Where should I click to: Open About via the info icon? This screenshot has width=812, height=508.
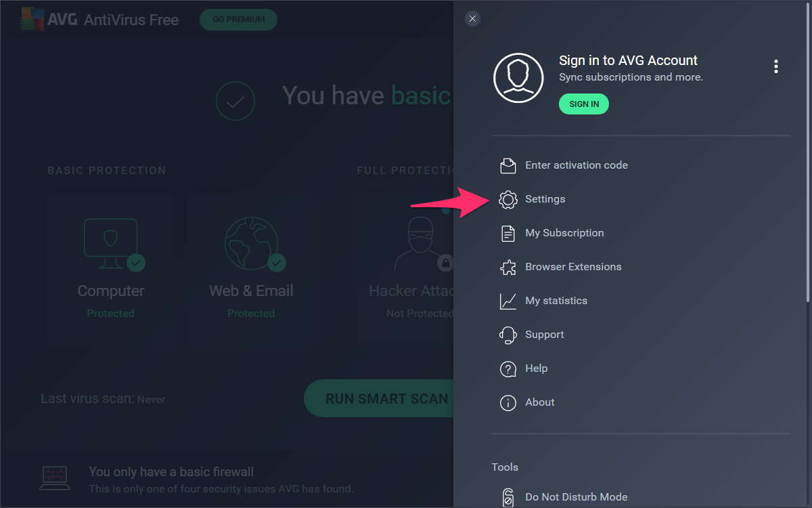click(x=507, y=402)
